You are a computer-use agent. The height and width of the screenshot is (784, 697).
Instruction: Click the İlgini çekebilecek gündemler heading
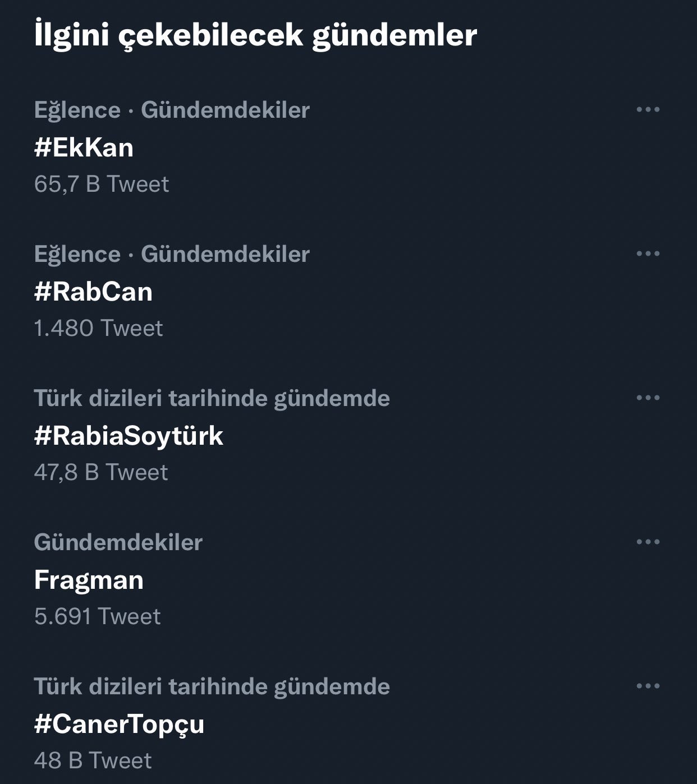click(x=255, y=35)
